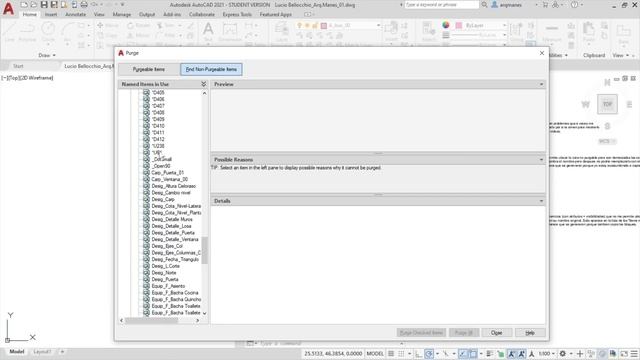Open Autodesk App Store cart icon
The image size is (640, 360).
pos(545,5)
